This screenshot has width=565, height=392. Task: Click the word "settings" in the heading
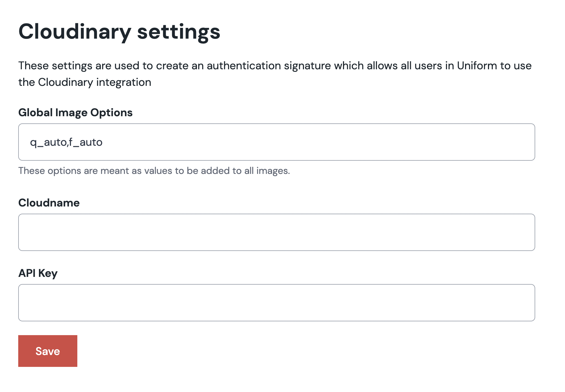pos(179,32)
